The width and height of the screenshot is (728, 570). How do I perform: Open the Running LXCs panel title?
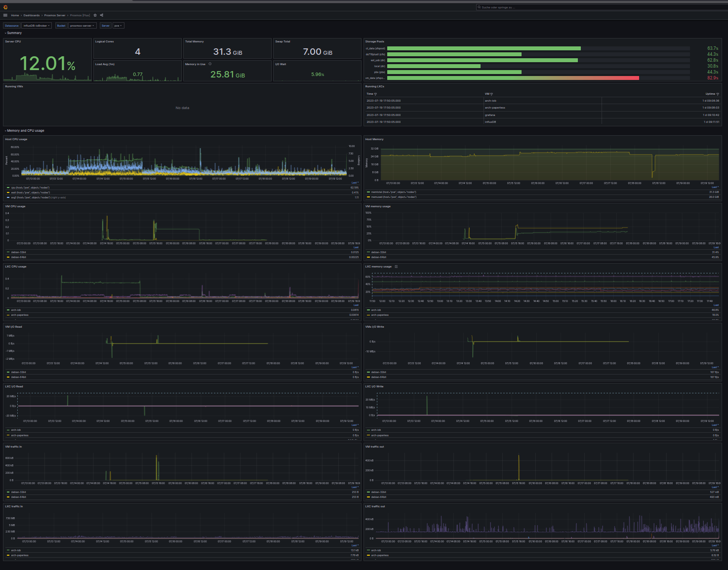(x=374, y=86)
